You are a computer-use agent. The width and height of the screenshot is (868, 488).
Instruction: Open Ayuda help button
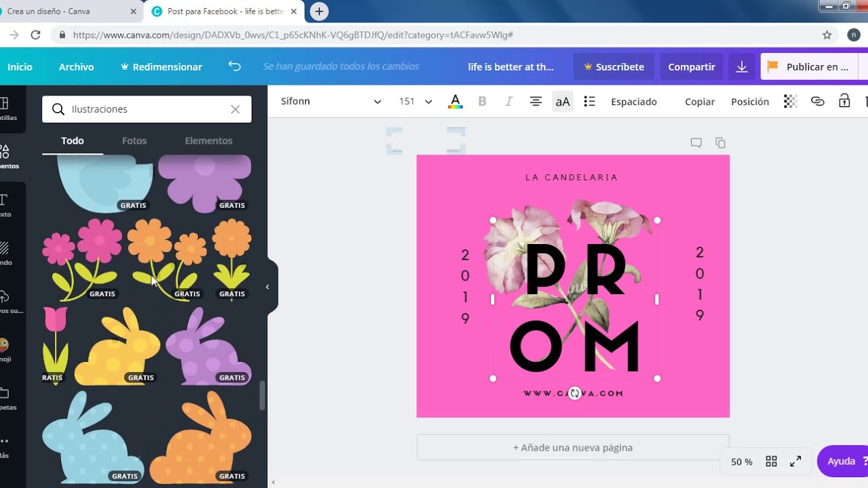(x=843, y=462)
